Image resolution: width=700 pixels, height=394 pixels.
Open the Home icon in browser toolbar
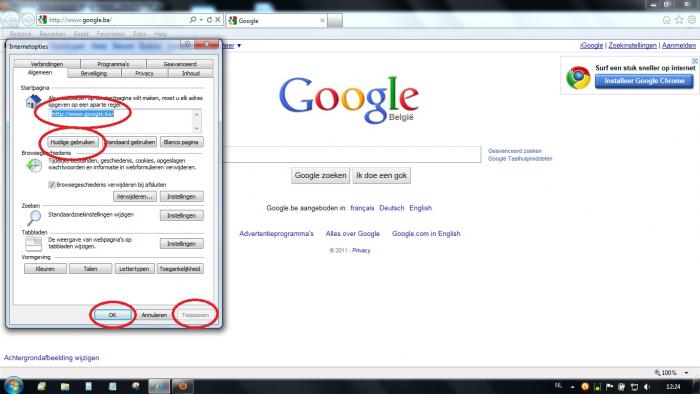pyautogui.click(x=666, y=20)
